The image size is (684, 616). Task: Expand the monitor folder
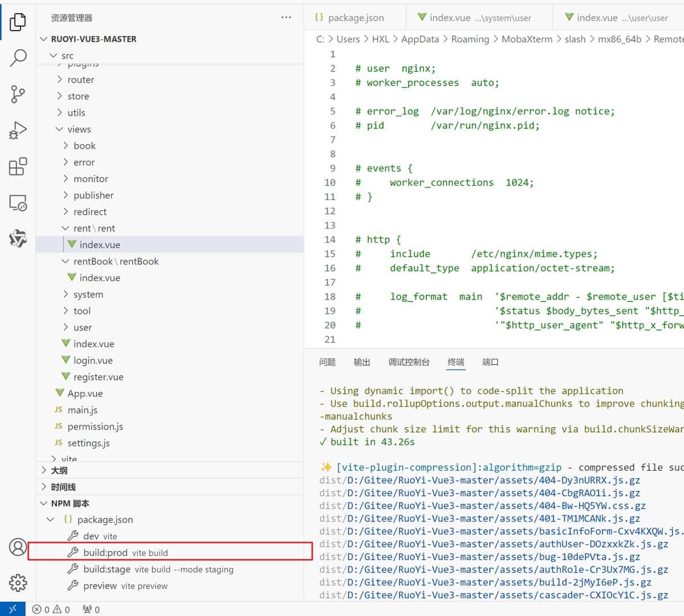[66, 178]
